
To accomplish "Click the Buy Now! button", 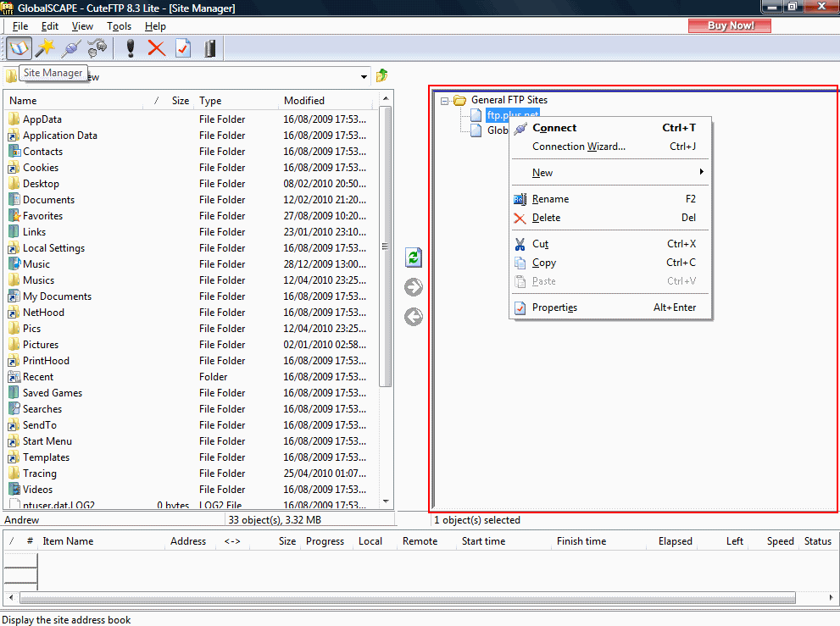I will click(x=730, y=25).
